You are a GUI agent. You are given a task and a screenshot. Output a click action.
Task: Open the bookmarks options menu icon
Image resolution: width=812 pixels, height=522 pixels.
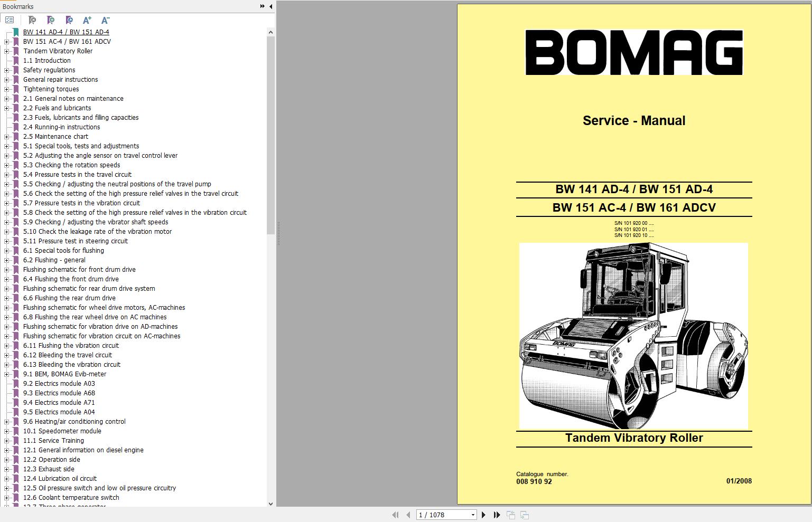pyautogui.click(x=10, y=20)
